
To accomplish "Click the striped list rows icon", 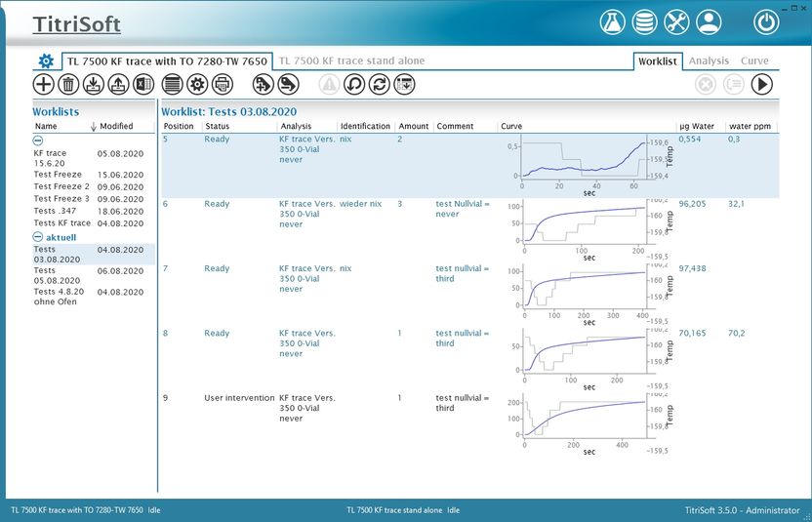I will coord(173,84).
